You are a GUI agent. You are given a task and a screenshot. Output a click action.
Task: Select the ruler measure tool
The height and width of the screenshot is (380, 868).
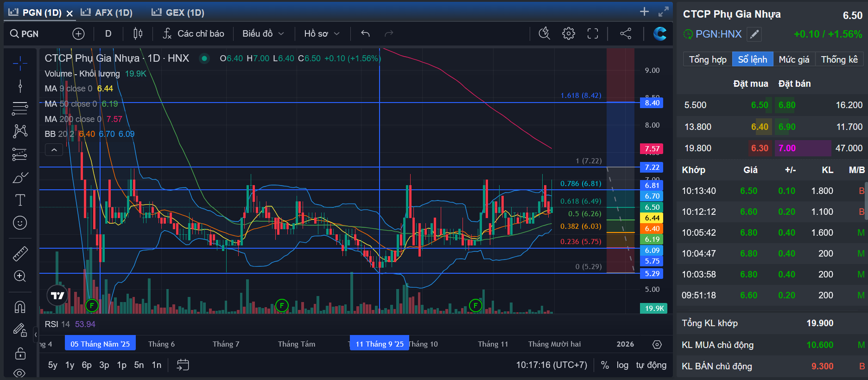20,253
